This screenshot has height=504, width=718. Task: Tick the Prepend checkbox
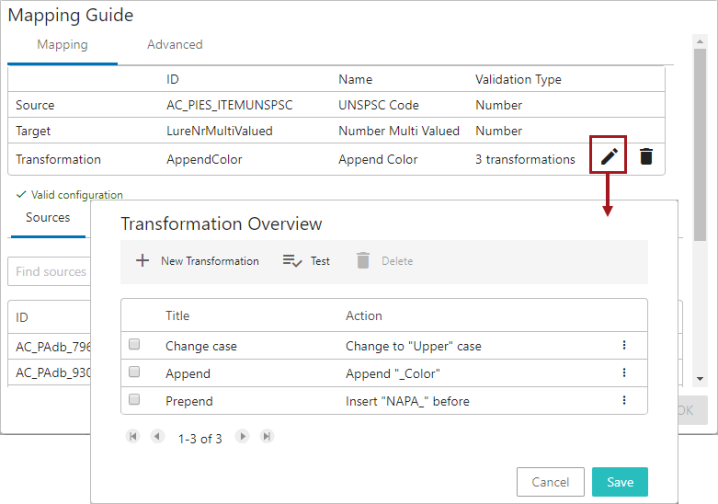coord(134,400)
